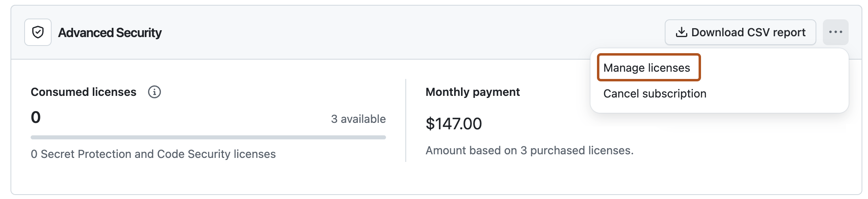Viewport: 868px width, 199px height.
Task: Click the Consumed licenses info icon
Action: coord(154,92)
